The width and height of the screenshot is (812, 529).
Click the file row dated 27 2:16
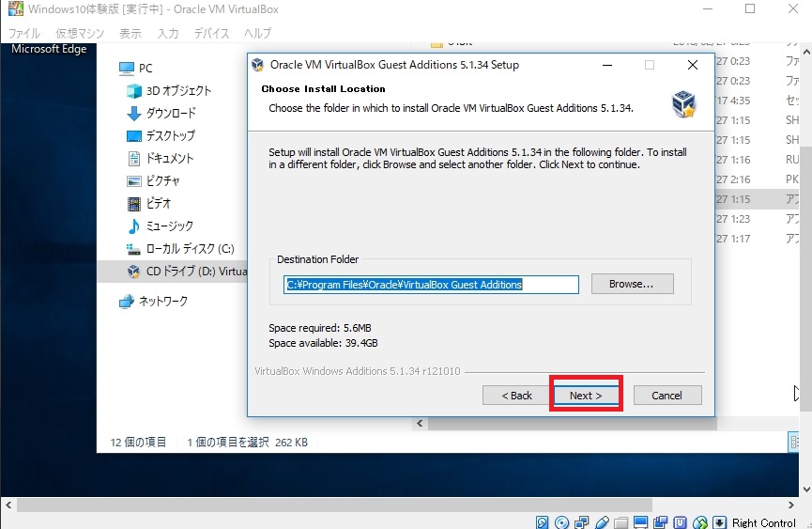[757, 179]
